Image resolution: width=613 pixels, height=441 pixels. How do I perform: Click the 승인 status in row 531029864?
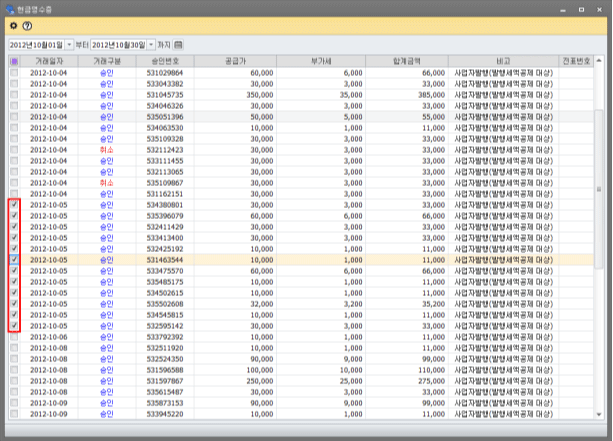[x=107, y=73]
